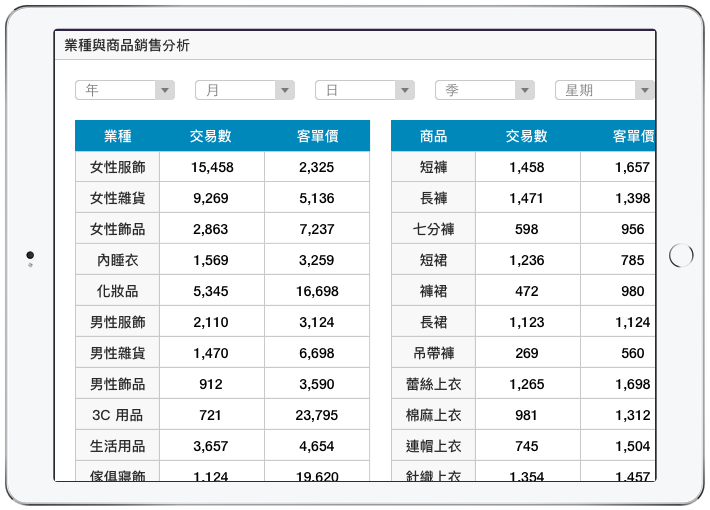The image size is (710, 510).
Task: Select the 女性服飾 row label
Action: tap(118, 167)
